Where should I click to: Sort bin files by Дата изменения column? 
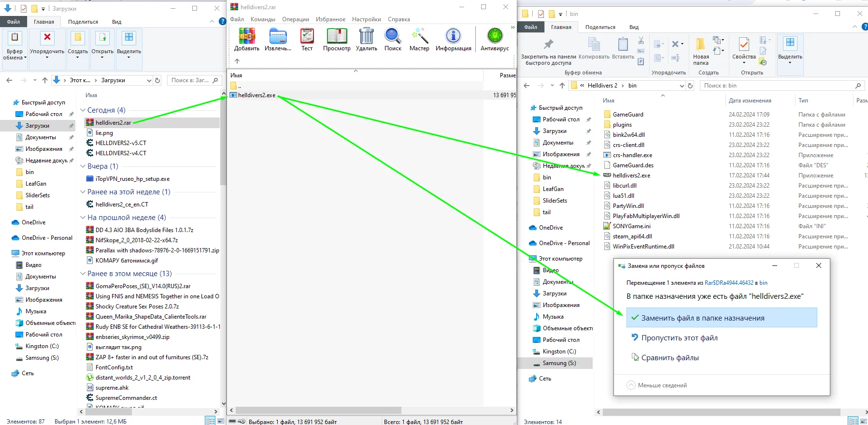coord(750,101)
